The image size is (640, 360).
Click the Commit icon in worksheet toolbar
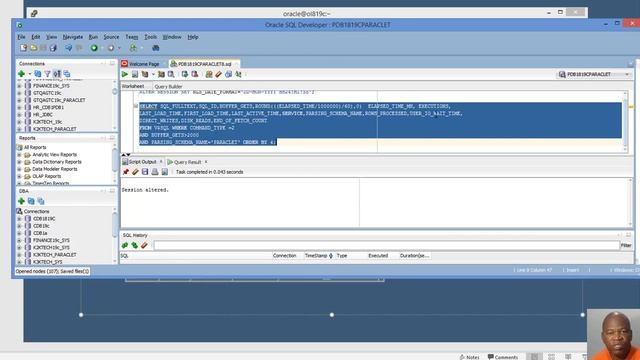pos(185,74)
